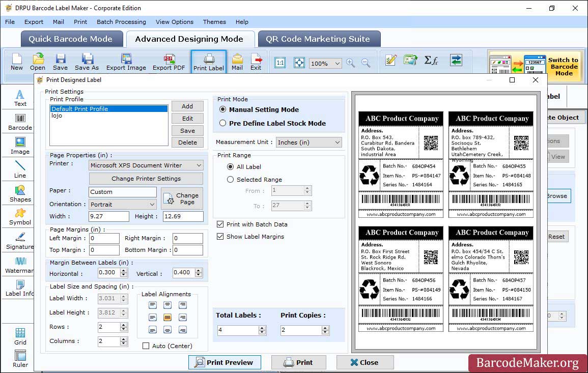Choose the All Label print range
Image resolution: width=588 pixels, height=373 pixels.
(230, 167)
